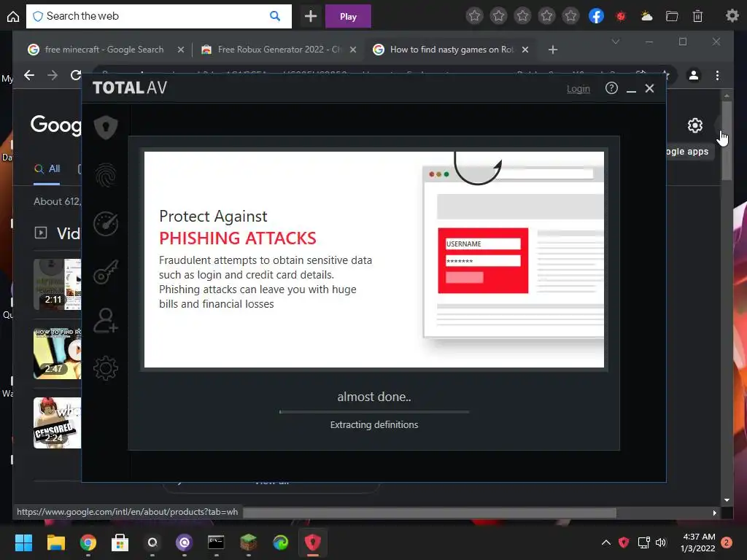Close the How to find nasty games tab

[x=525, y=50]
